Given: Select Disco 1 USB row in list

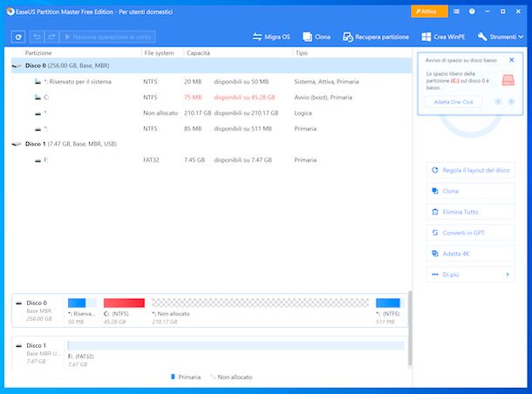Looking at the screenshot, I should coord(211,144).
